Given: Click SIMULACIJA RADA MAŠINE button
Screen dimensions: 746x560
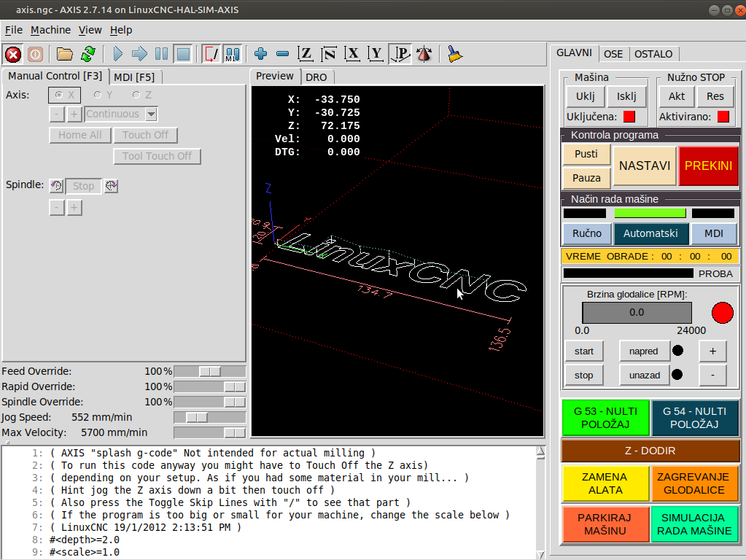Looking at the screenshot, I should [x=694, y=524].
